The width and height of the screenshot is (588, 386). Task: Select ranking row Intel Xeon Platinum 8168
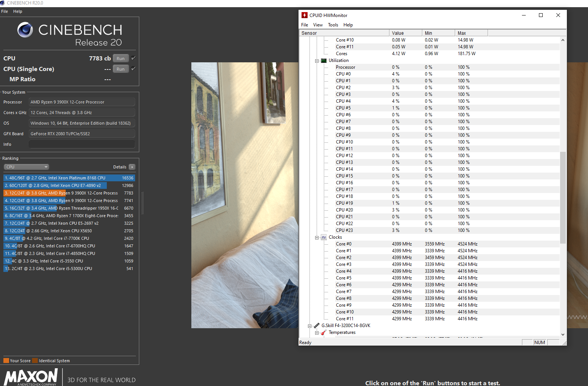tap(69, 178)
